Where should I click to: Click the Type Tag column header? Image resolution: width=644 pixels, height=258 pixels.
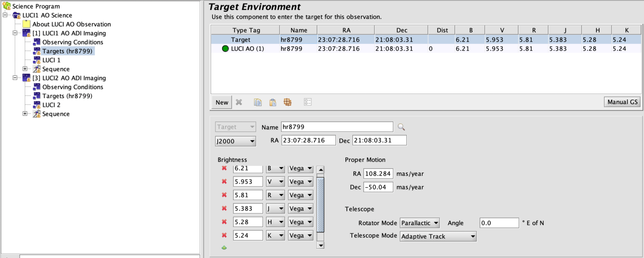(246, 30)
